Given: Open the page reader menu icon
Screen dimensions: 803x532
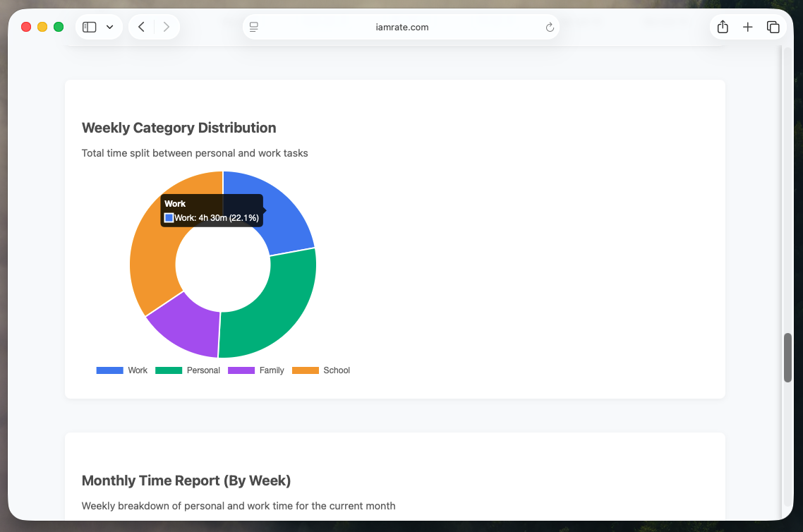Looking at the screenshot, I should [x=253, y=27].
